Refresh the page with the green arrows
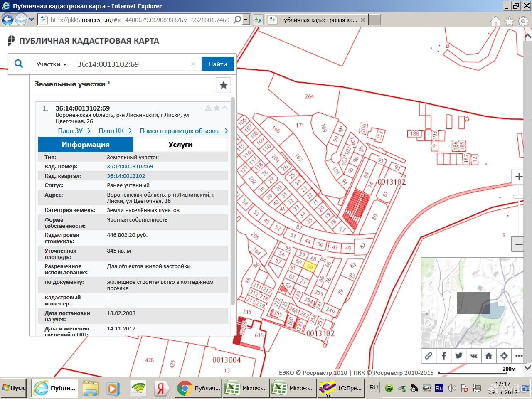 pyautogui.click(x=258, y=20)
